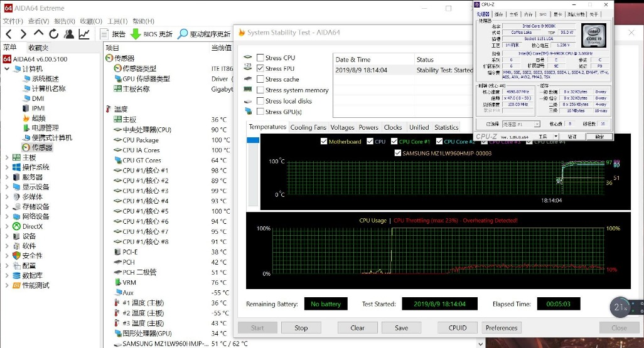Click the 报告 report icon in toolbar
This screenshot has width=644, height=348.
(104, 34)
